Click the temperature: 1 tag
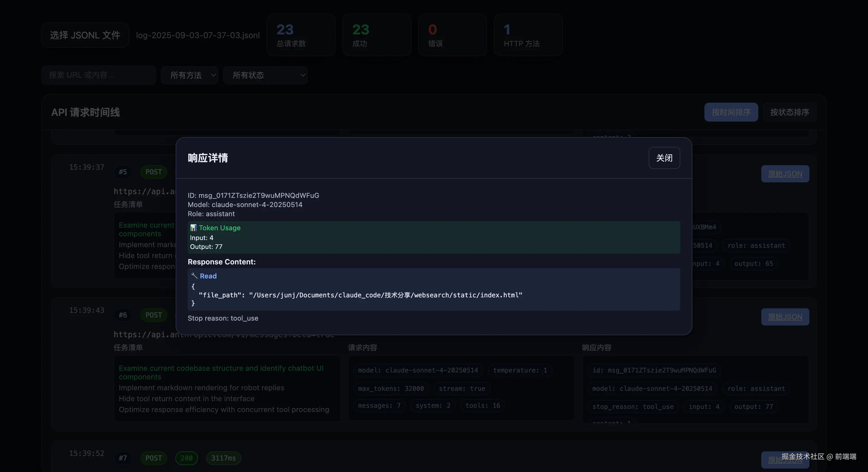This screenshot has height=472, width=868. (x=520, y=370)
